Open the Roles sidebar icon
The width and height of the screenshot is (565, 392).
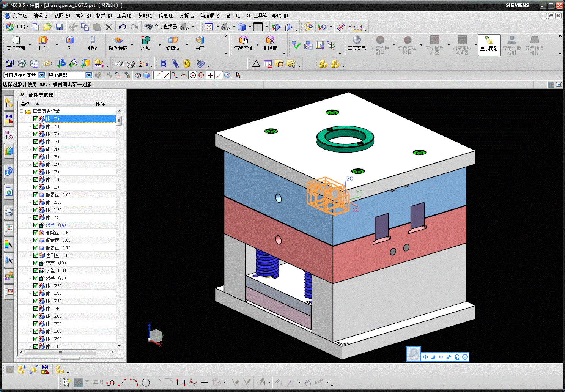click(x=9, y=276)
